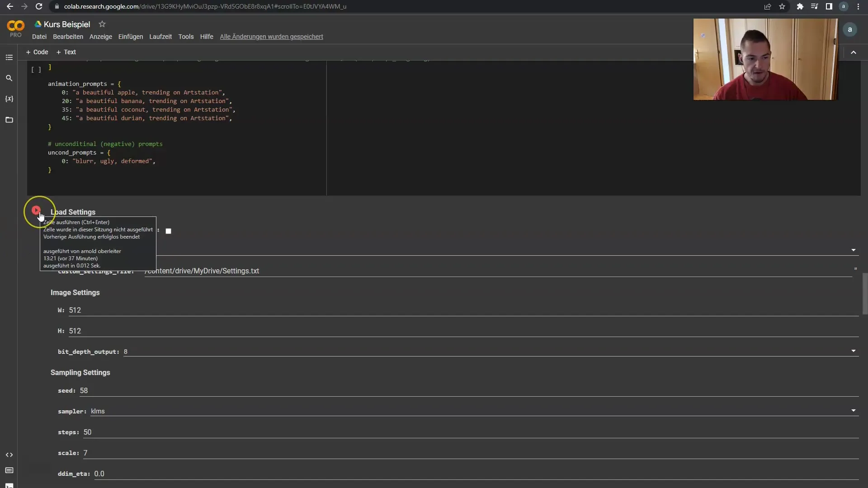Edit the custom settings file path field
868x488 pixels.
(497, 271)
